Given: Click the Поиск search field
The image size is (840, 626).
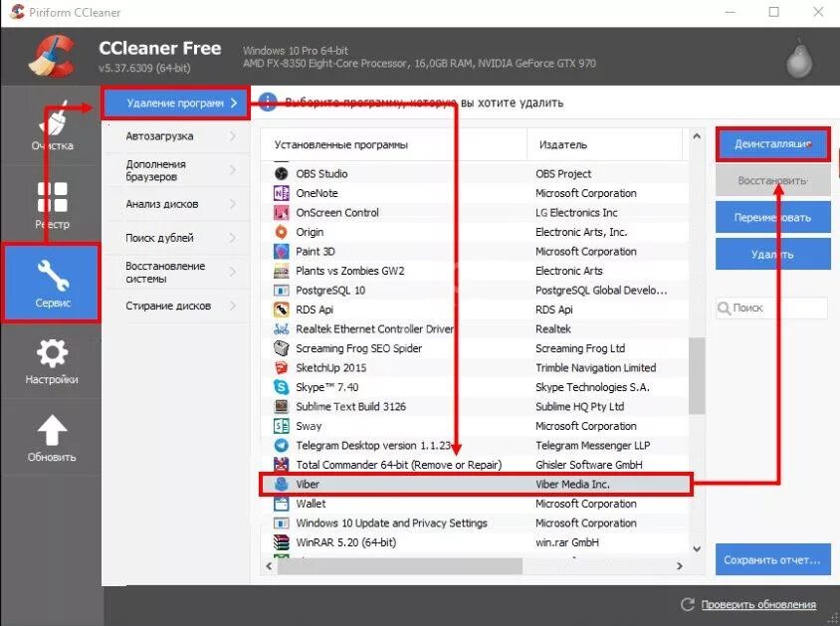Looking at the screenshot, I should (772, 308).
